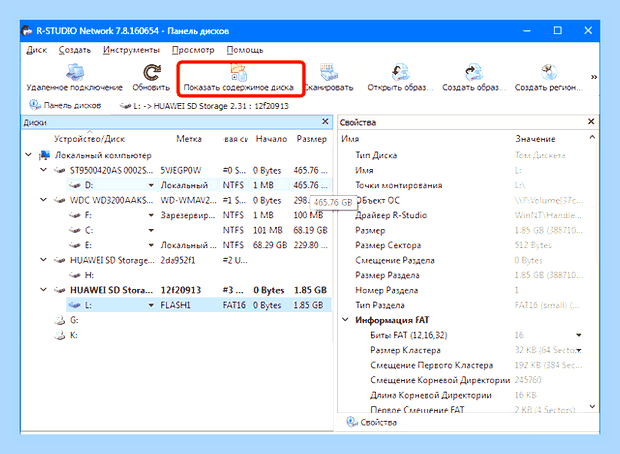The height and width of the screenshot is (454, 620).
Task: Collapse the HUAWEI SD Storage 2da952f1 node
Action: [43, 260]
